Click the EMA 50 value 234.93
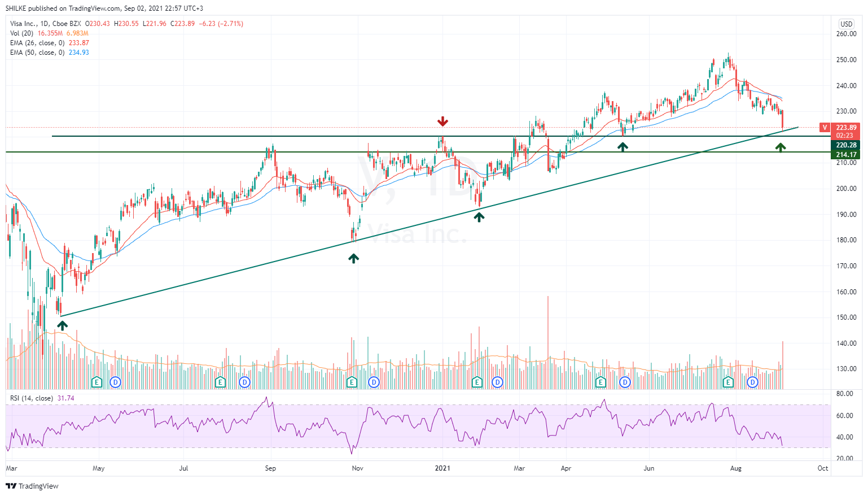Viewport: 868px width, 496px height. tap(79, 53)
